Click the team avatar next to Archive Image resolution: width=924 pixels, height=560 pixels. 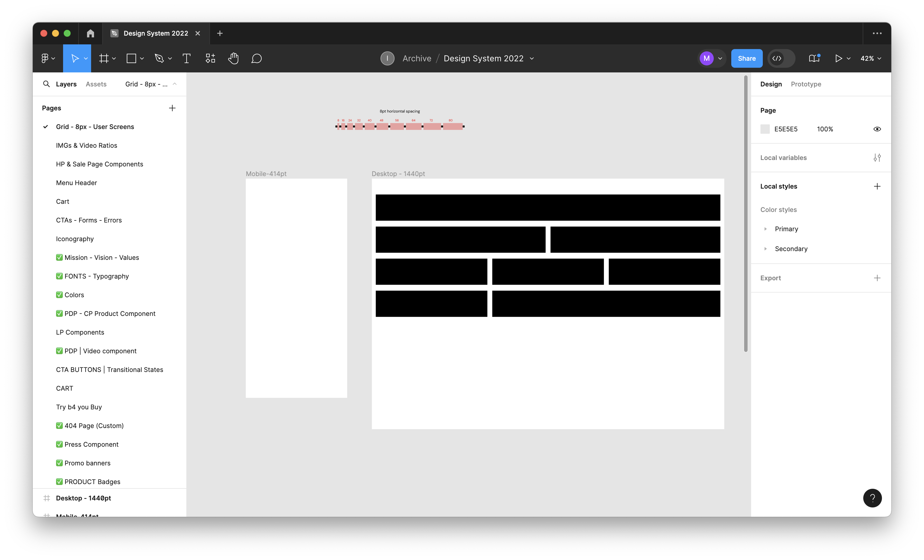point(387,58)
